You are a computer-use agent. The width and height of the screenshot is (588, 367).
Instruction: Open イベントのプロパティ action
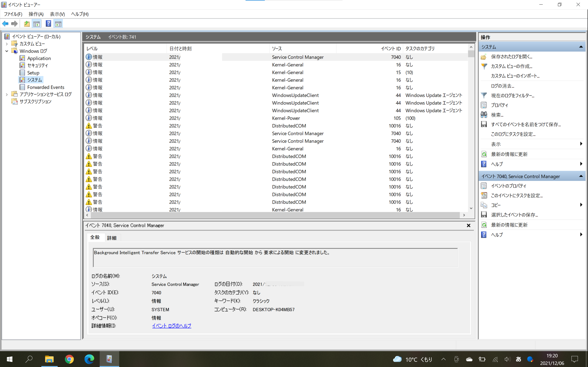(x=508, y=186)
